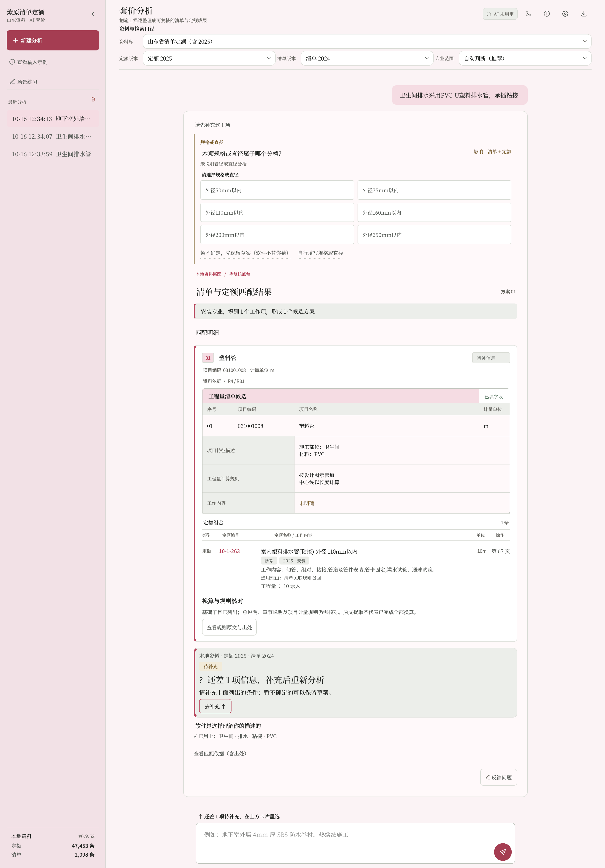This screenshot has width=605, height=868.
Task: Open the 专业范围 自动判断 dropdown
Action: pyautogui.click(x=525, y=58)
